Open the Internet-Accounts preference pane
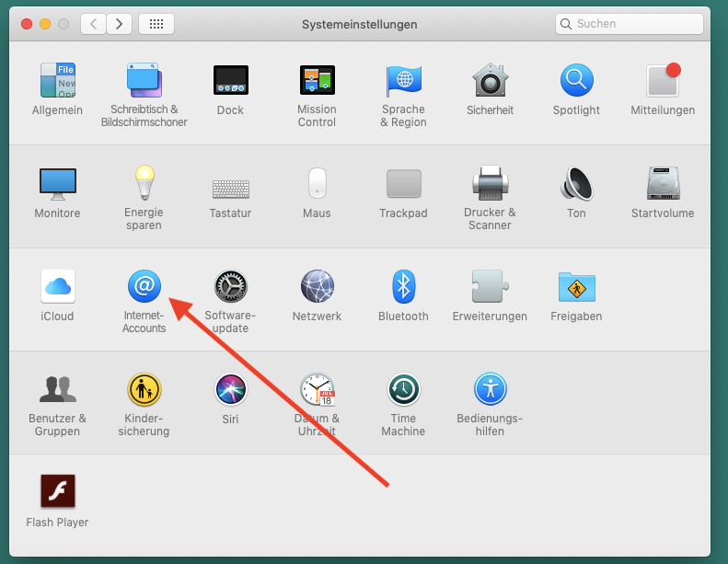 tap(144, 287)
